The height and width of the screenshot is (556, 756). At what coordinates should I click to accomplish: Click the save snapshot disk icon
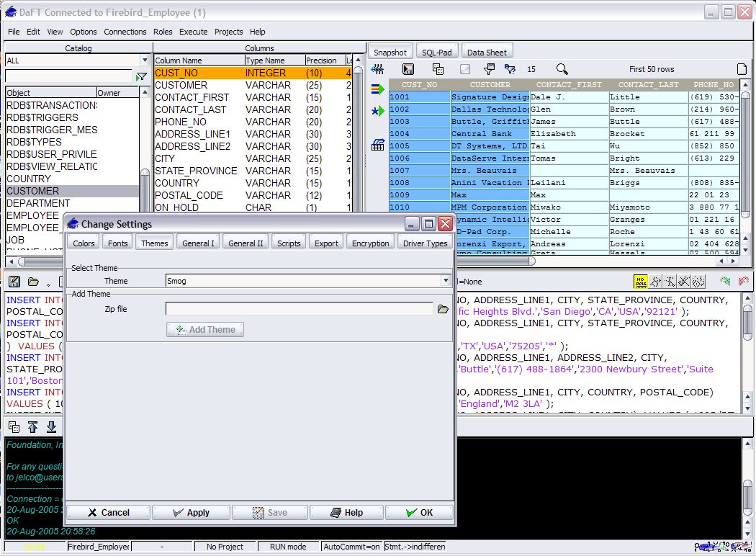coord(408,69)
